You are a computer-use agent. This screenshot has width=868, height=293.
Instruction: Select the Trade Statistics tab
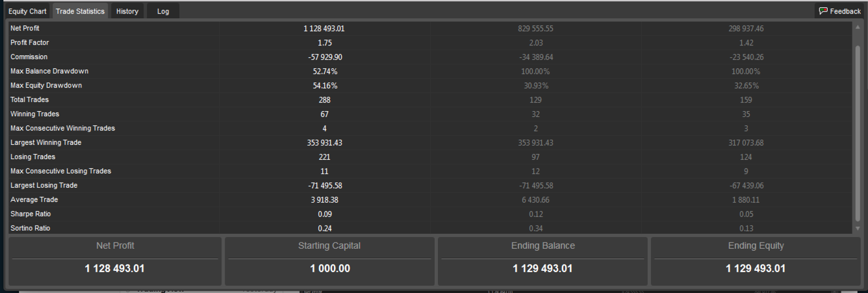(x=80, y=11)
